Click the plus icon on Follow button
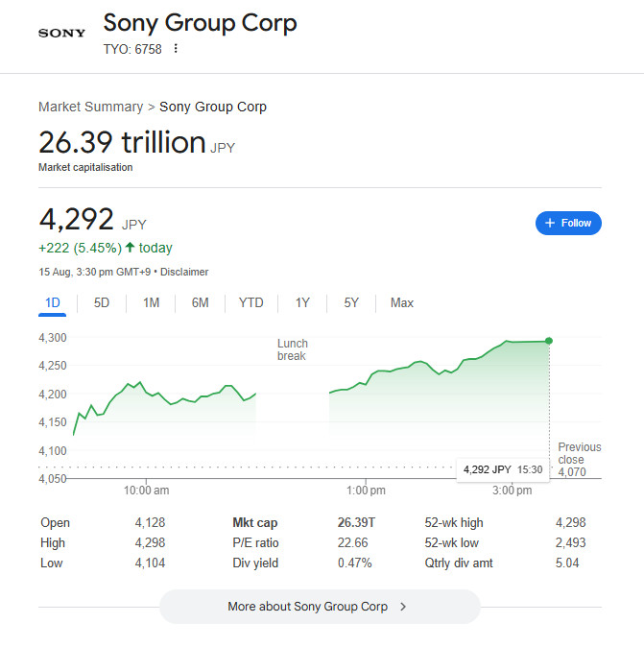Viewport: 644px width, 647px height. [550, 223]
